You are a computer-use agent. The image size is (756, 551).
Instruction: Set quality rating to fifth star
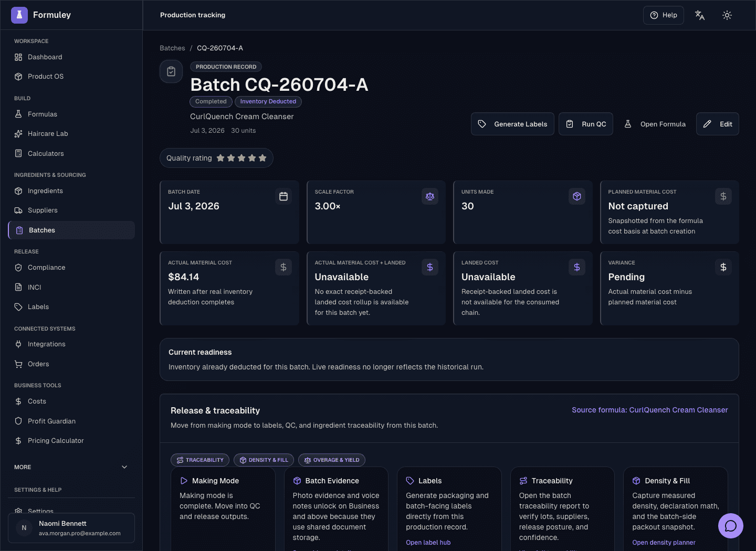(262, 158)
